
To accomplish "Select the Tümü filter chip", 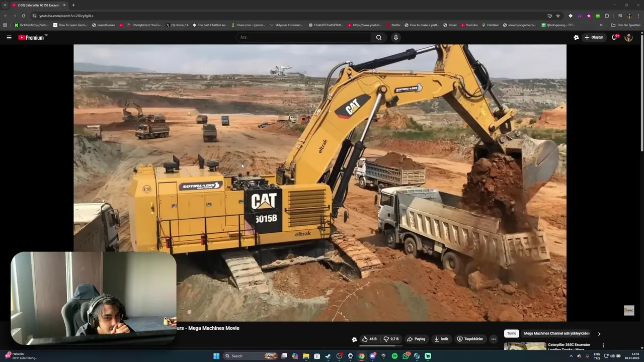I will coord(511,333).
